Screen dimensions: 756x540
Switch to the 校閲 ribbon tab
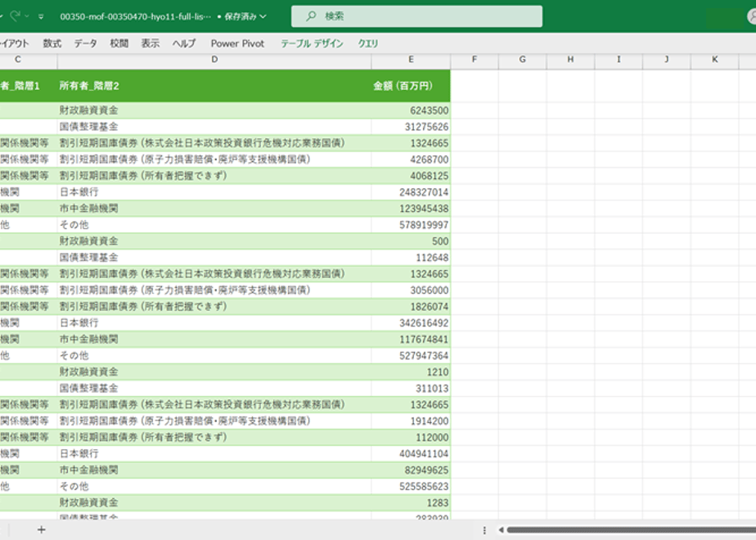coord(119,43)
